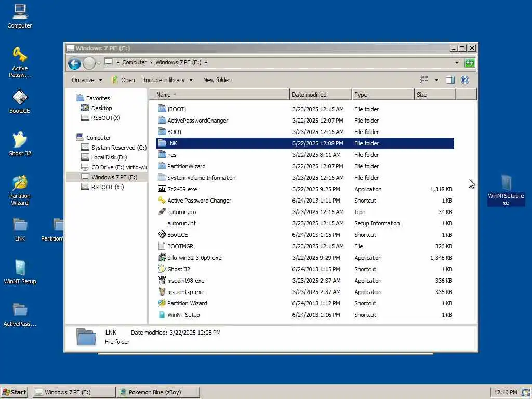Expand the Windows 7 PE (F:) breadcrumb arrow
The width and height of the screenshot is (532, 399).
[x=206, y=62]
